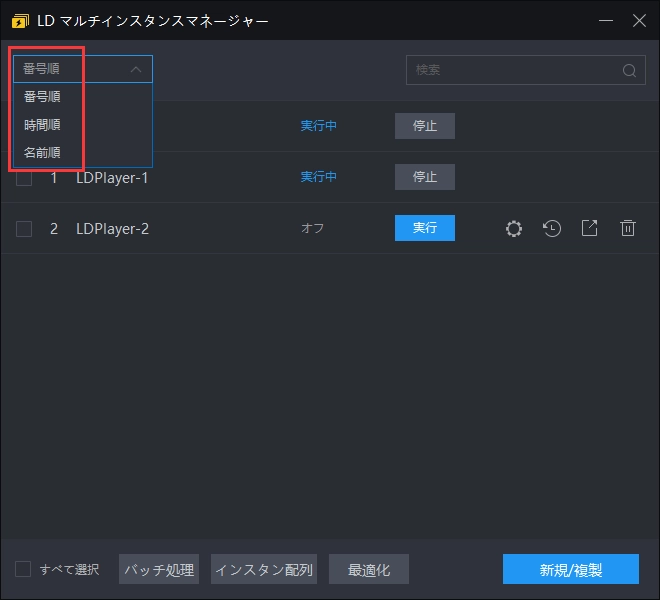The width and height of the screenshot is (660, 600).
Task: Tick the LDPlayer-1 row checkbox
Action: tap(24, 178)
